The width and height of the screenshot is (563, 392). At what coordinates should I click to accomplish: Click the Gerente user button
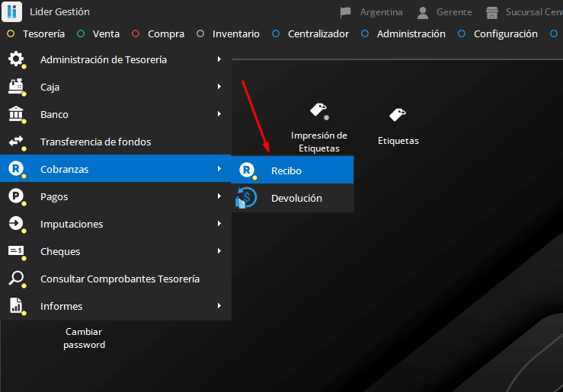click(445, 12)
